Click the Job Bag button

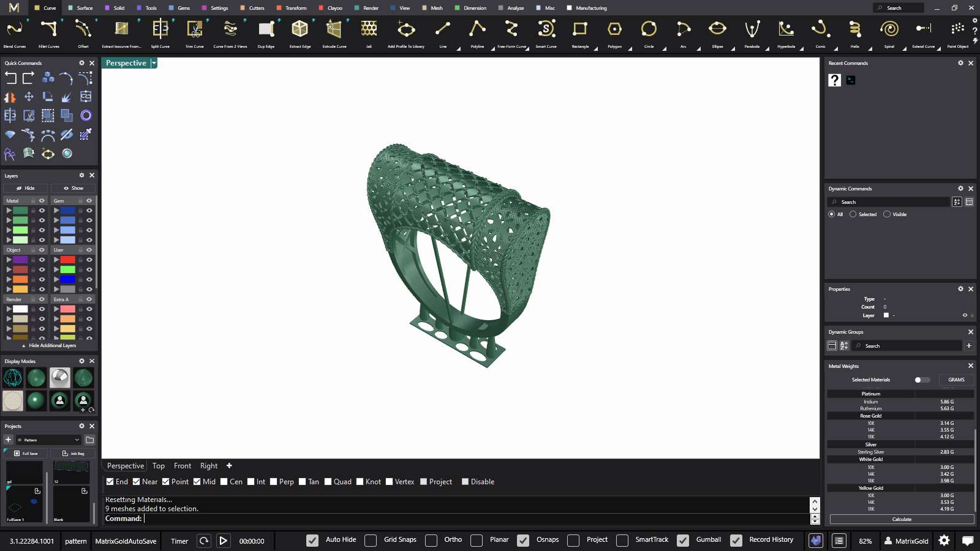[73, 454]
